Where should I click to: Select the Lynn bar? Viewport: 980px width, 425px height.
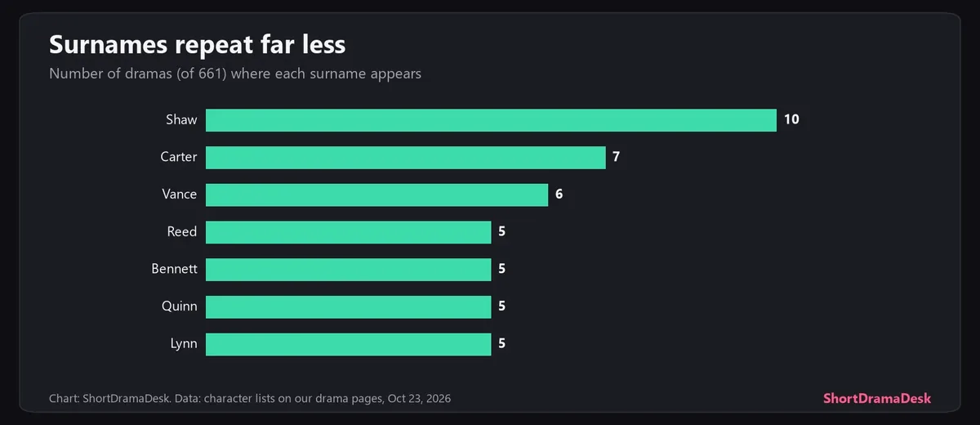click(x=348, y=344)
